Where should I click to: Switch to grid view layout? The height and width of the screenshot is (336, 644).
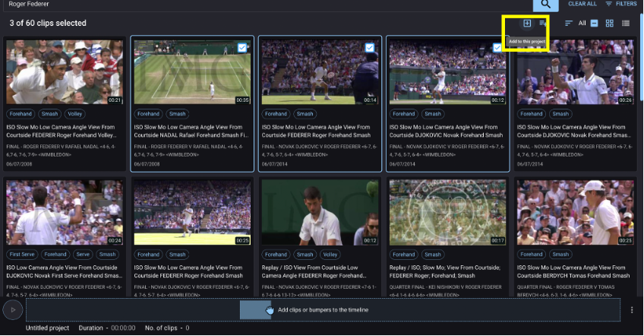click(610, 23)
